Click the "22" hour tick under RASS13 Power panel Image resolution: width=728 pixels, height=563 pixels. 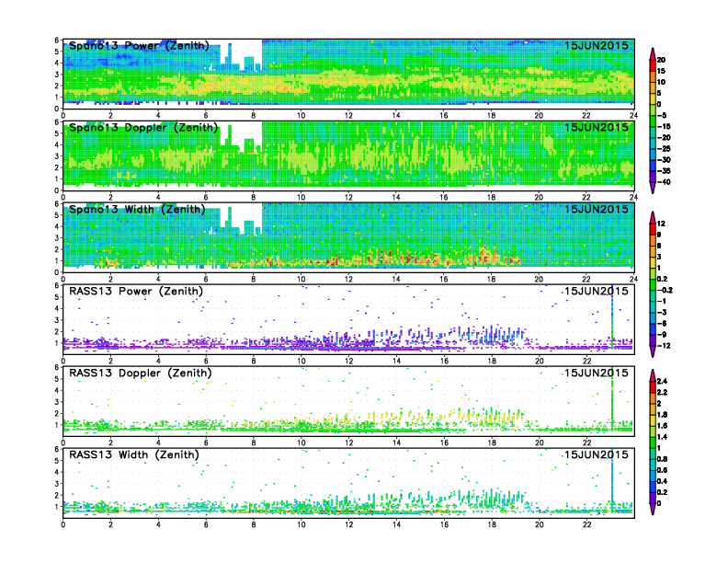(586, 361)
